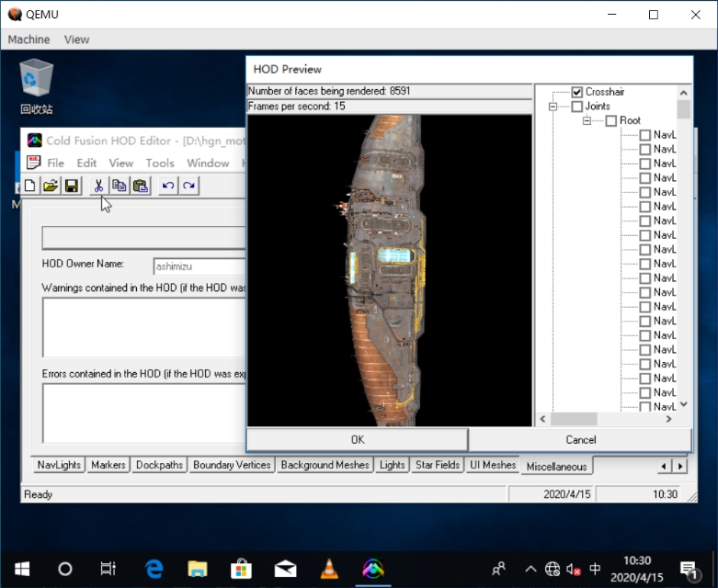Click the tree horizontal scrollbar thumb
The image size is (718, 588).
(x=575, y=419)
